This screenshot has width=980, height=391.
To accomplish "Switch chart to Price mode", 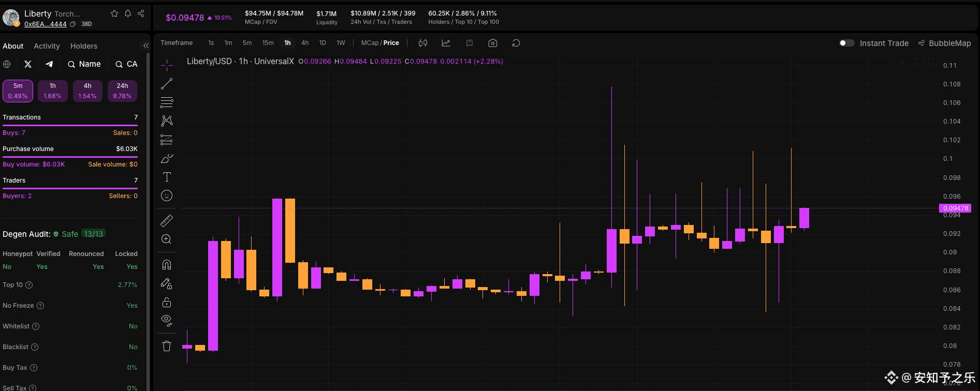I will point(391,43).
